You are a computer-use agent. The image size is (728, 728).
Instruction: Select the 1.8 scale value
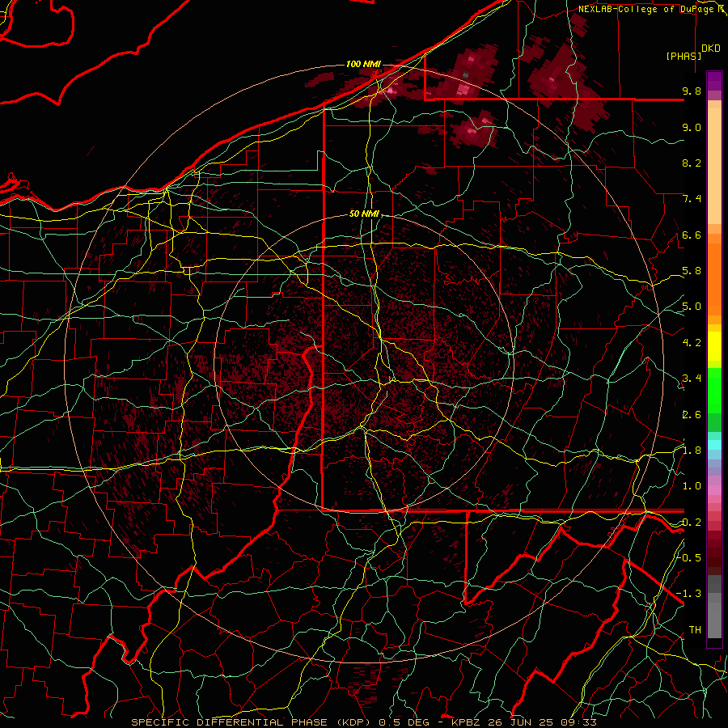click(x=692, y=451)
